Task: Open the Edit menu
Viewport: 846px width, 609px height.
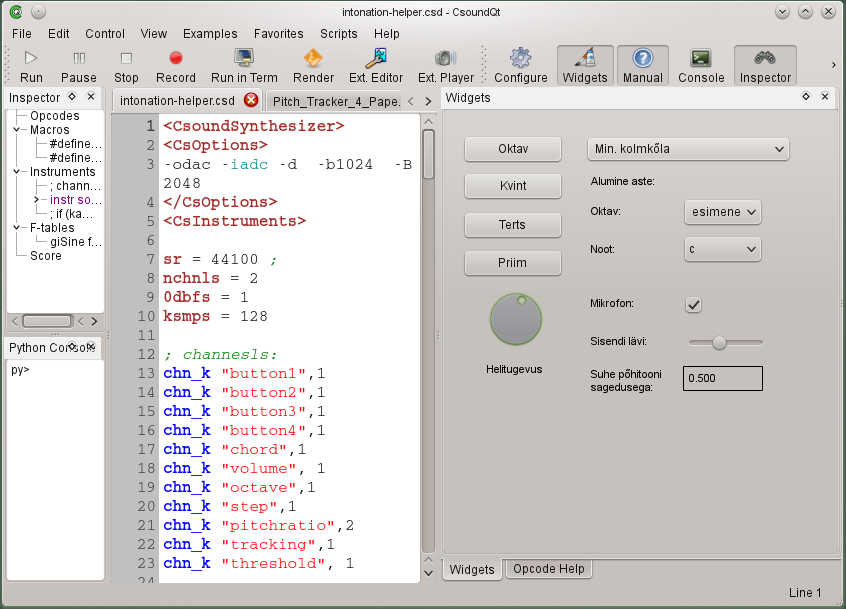Action: click(x=58, y=33)
